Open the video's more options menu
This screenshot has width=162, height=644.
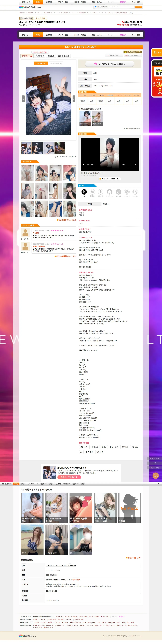pyautogui.click(x=136, y=165)
